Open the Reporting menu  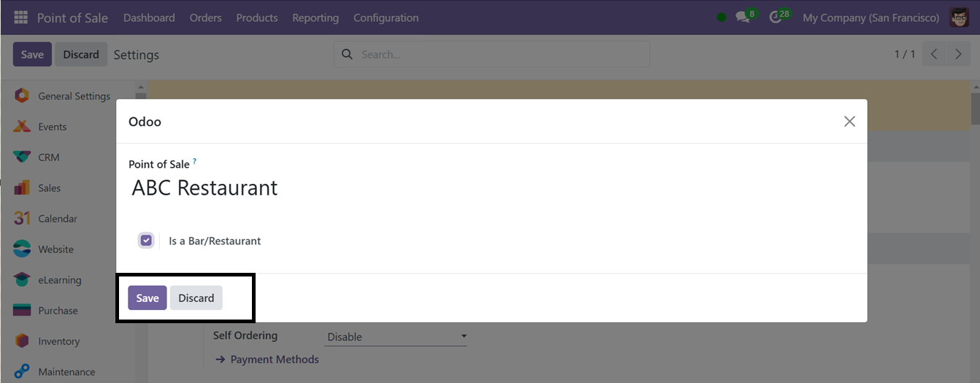point(315,18)
